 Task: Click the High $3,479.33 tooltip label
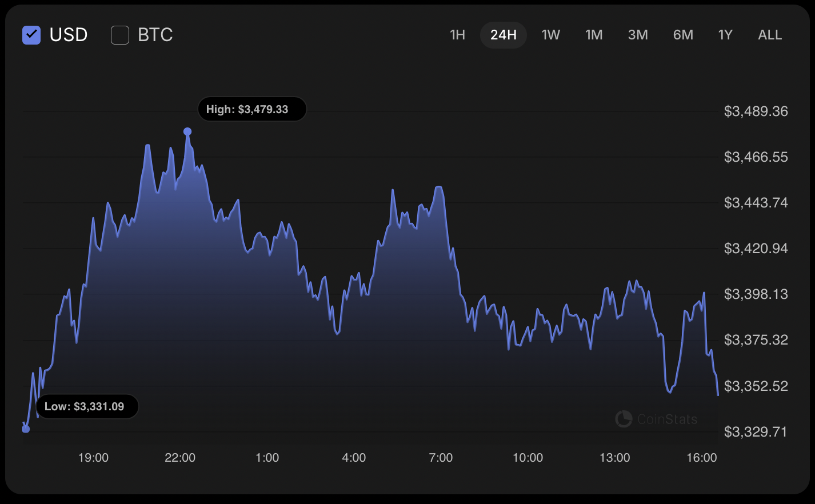point(252,109)
